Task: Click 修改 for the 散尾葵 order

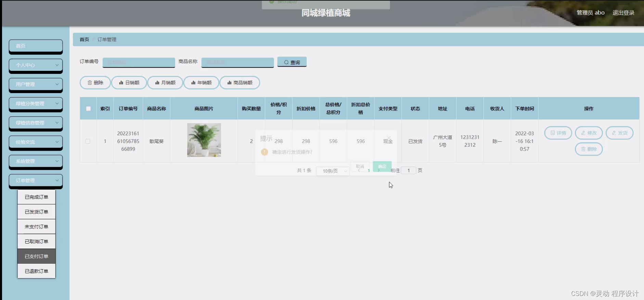Action: coord(589,133)
